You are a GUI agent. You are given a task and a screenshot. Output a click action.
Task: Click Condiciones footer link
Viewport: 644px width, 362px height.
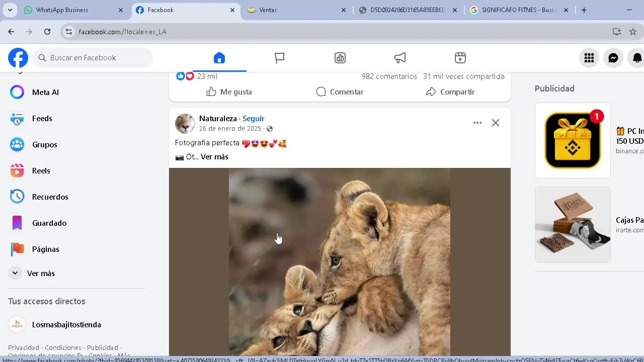point(63,347)
